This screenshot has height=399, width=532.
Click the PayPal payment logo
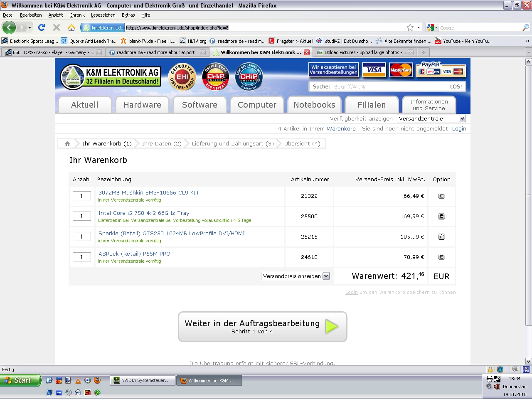coord(441,69)
